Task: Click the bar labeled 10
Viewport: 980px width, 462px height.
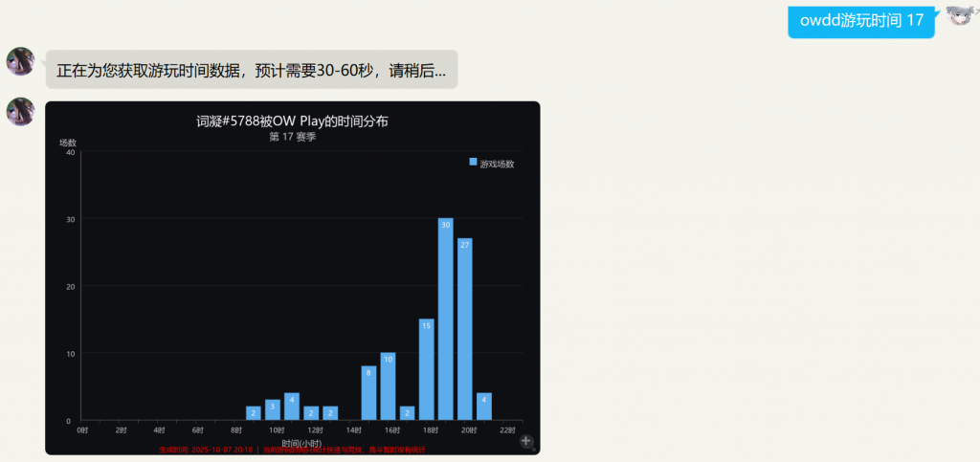Action: [x=388, y=386]
